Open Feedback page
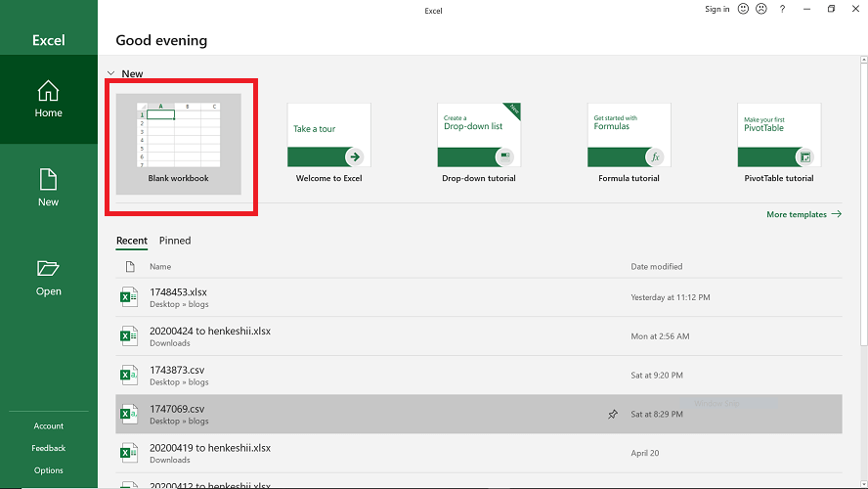Viewport: 868px width, 489px height. [49, 448]
